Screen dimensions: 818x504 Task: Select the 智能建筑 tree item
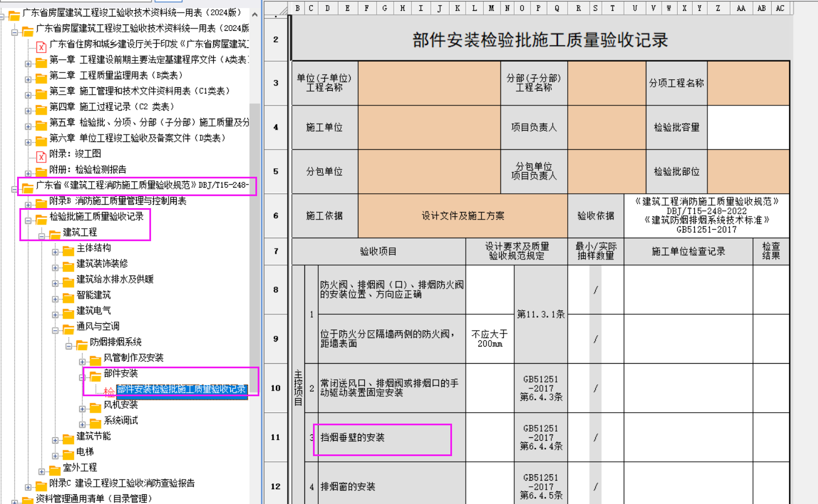click(93, 295)
